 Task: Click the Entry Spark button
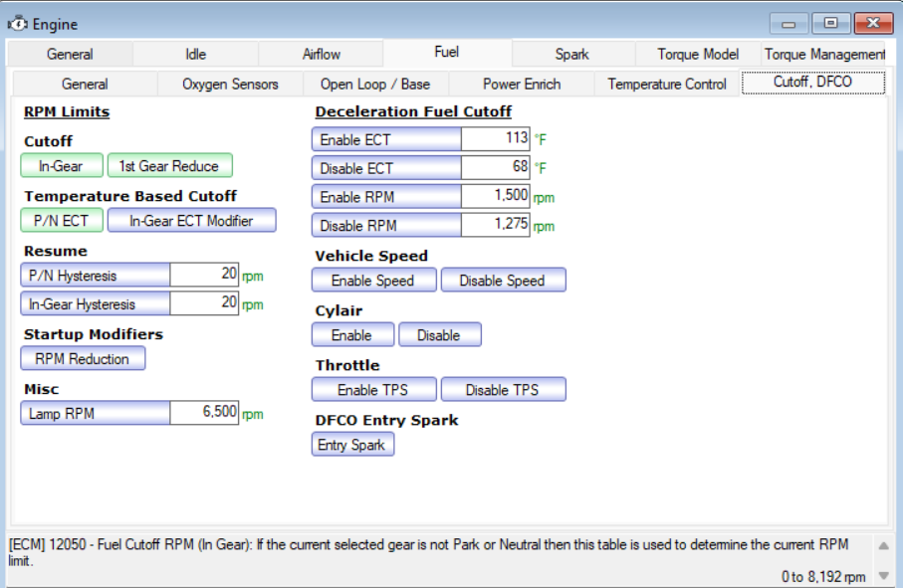(352, 444)
